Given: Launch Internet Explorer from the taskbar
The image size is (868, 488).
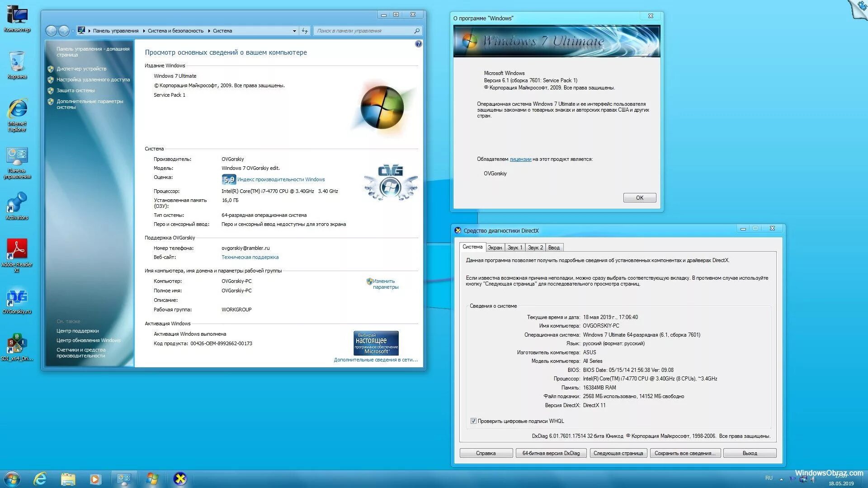Looking at the screenshot, I should (41, 479).
